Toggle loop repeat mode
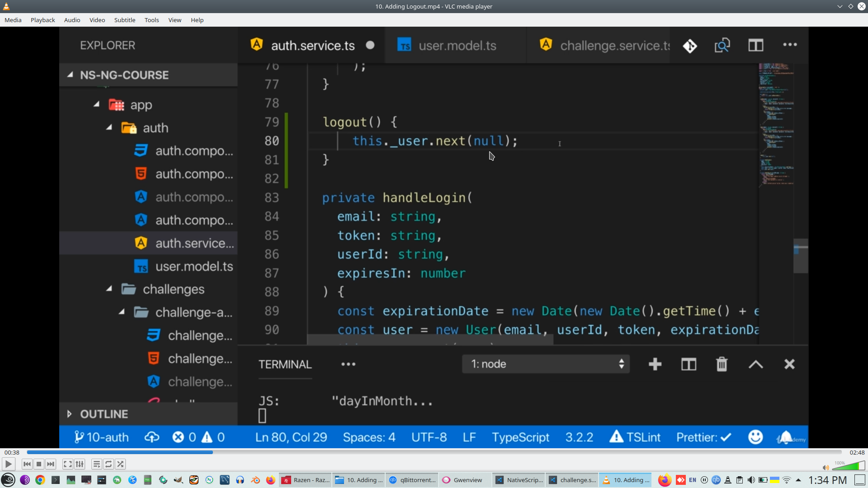The width and height of the screenshot is (868, 488). 108,464
